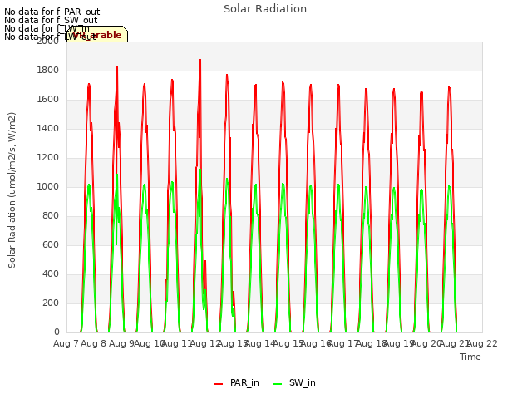Click the Aug 8 x-axis tick label

[x=94, y=343]
